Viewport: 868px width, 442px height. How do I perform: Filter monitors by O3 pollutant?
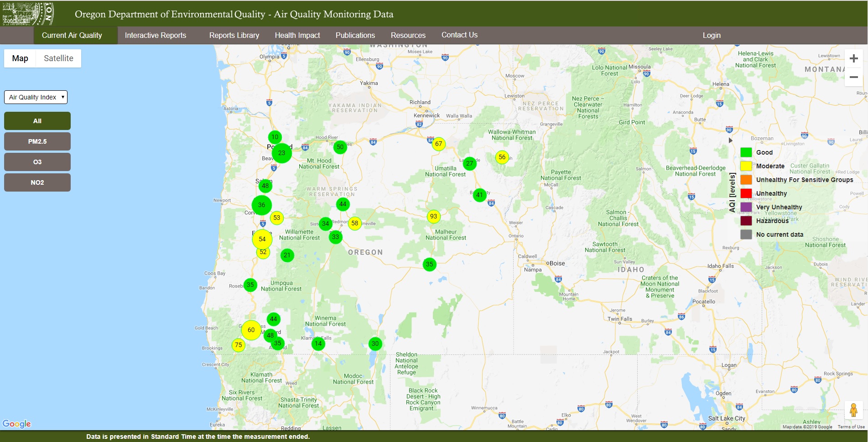click(x=37, y=162)
